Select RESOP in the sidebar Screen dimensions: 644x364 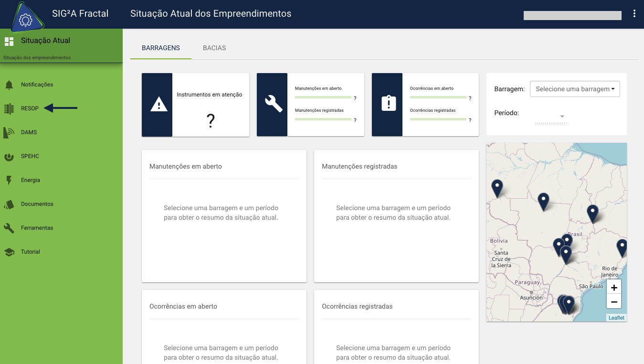(30, 108)
